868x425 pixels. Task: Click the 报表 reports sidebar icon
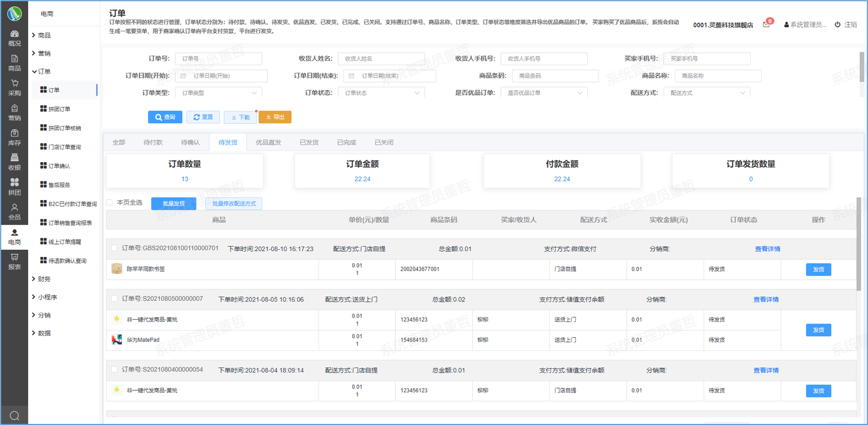(x=14, y=262)
